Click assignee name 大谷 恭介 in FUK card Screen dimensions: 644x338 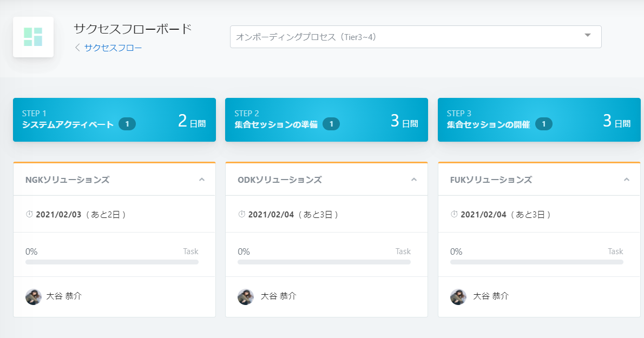491,296
